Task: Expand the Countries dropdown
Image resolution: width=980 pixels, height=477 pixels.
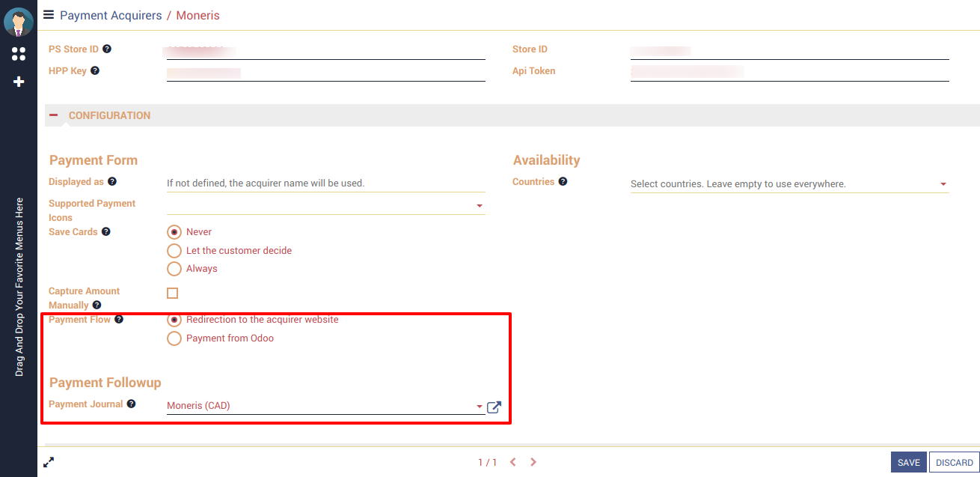Action: tap(943, 184)
